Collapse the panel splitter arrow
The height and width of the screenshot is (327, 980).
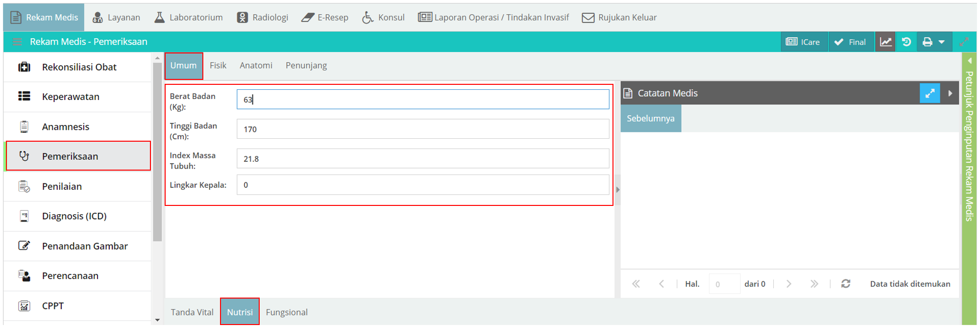(617, 189)
